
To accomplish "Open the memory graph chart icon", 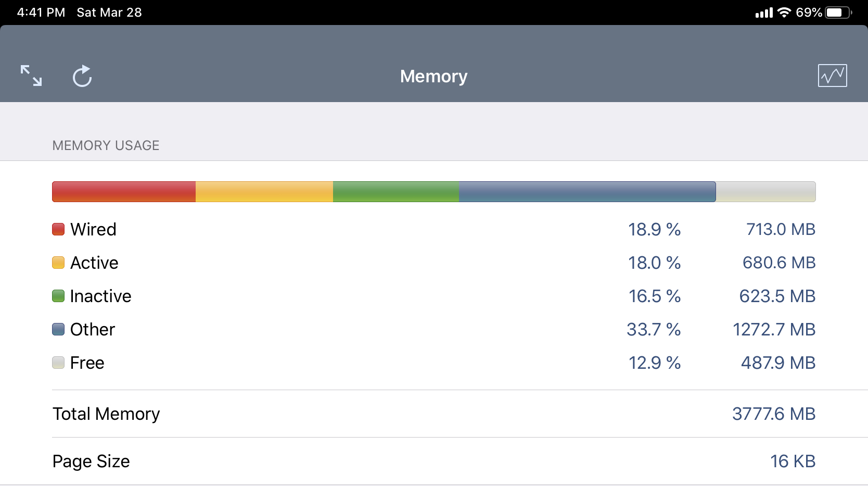I will (x=832, y=76).
